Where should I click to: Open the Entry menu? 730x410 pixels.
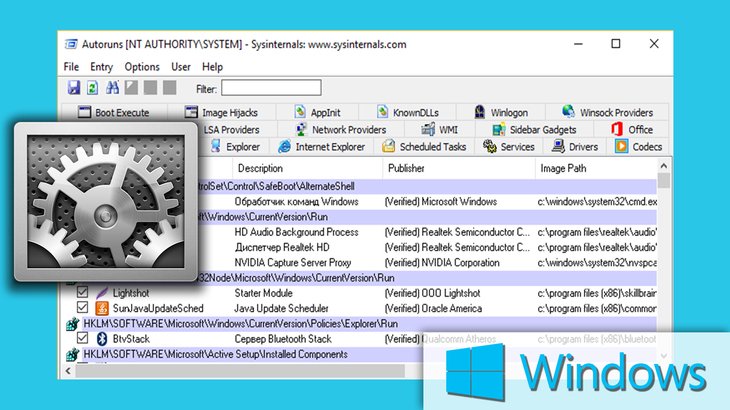pyautogui.click(x=101, y=67)
